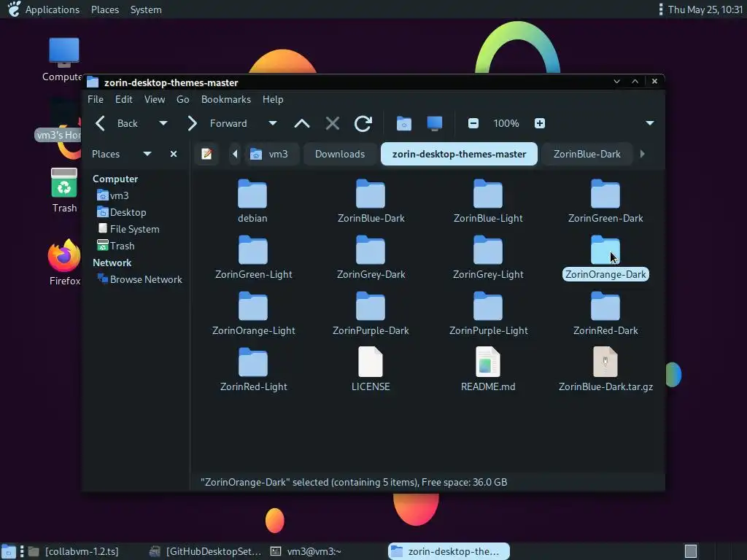Open the Places menu in top panel
Screen dimensions: 747x560
tap(105, 9)
